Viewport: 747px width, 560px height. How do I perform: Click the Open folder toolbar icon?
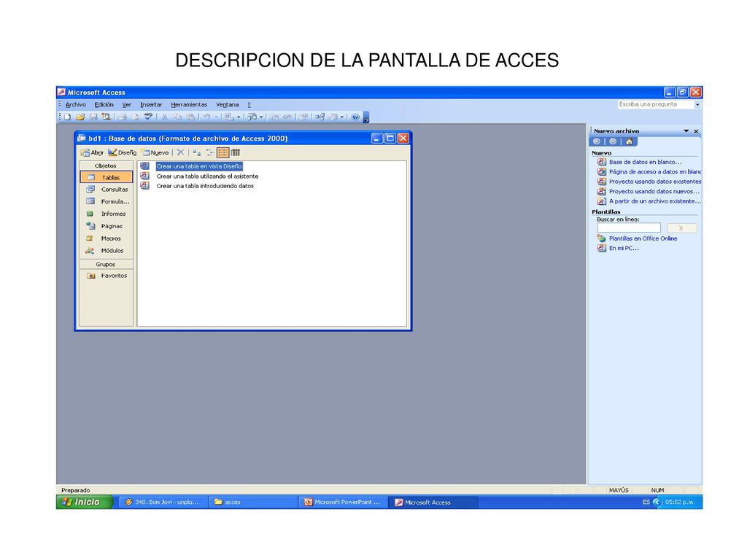(x=80, y=117)
